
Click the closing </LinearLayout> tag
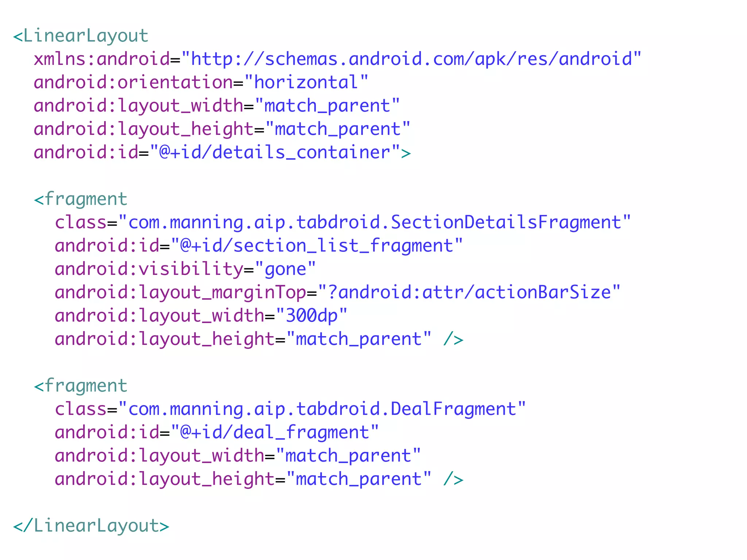(x=91, y=526)
